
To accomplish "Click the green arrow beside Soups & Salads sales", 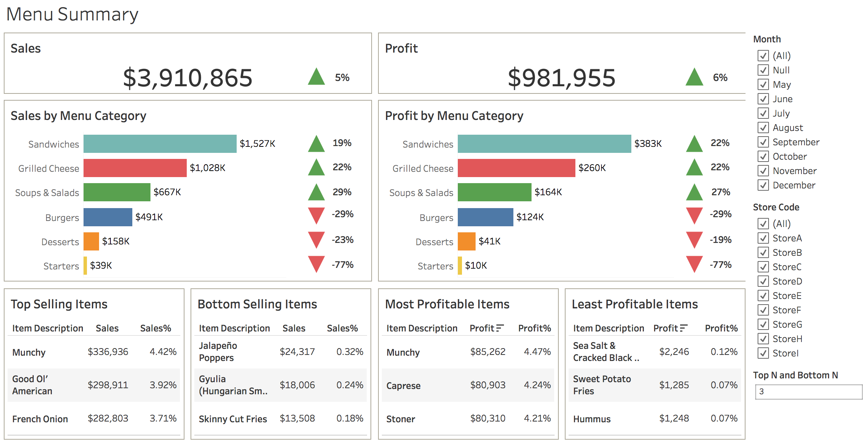I will [316, 192].
